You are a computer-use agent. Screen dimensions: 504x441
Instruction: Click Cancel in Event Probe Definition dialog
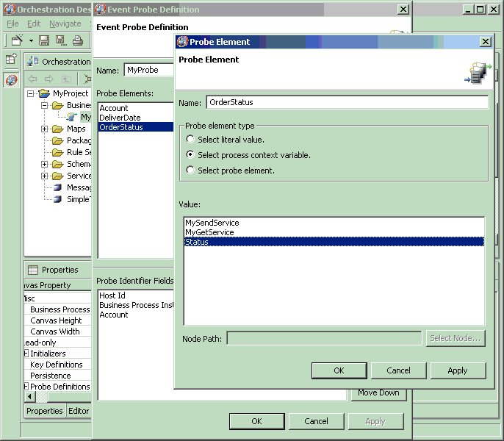coord(316,421)
